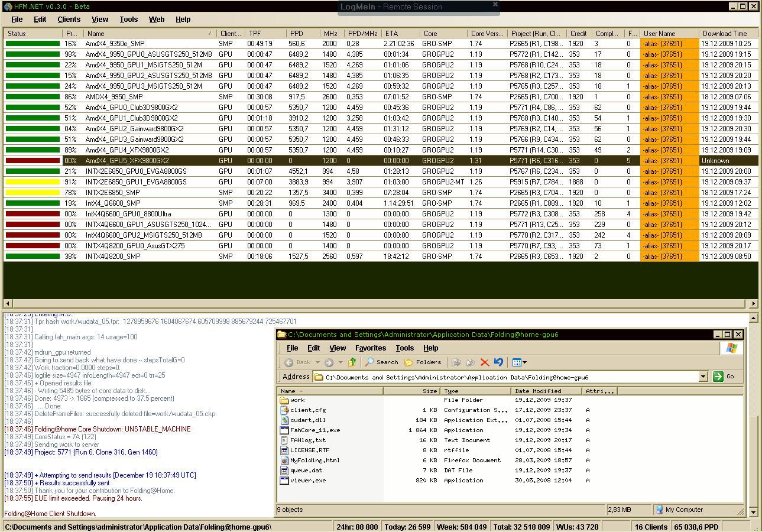Click the left arrow of the horizontal scrollbar
The height and width of the screenshot is (532, 762).
(x=8, y=303)
